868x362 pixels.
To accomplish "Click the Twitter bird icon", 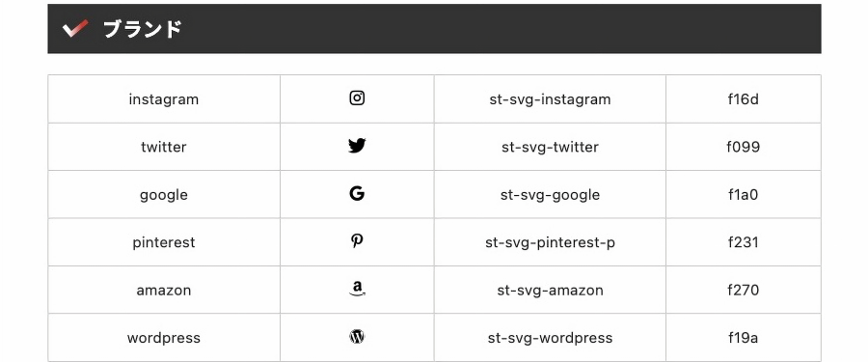I will pos(357,146).
